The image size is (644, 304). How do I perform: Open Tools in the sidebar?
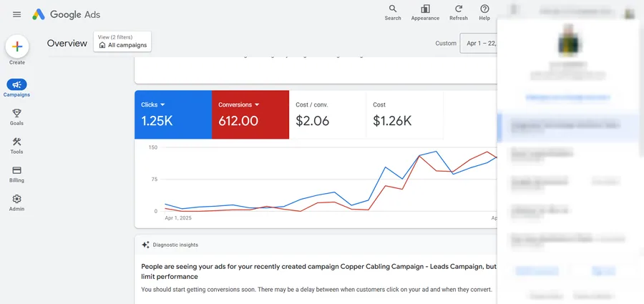click(x=17, y=146)
